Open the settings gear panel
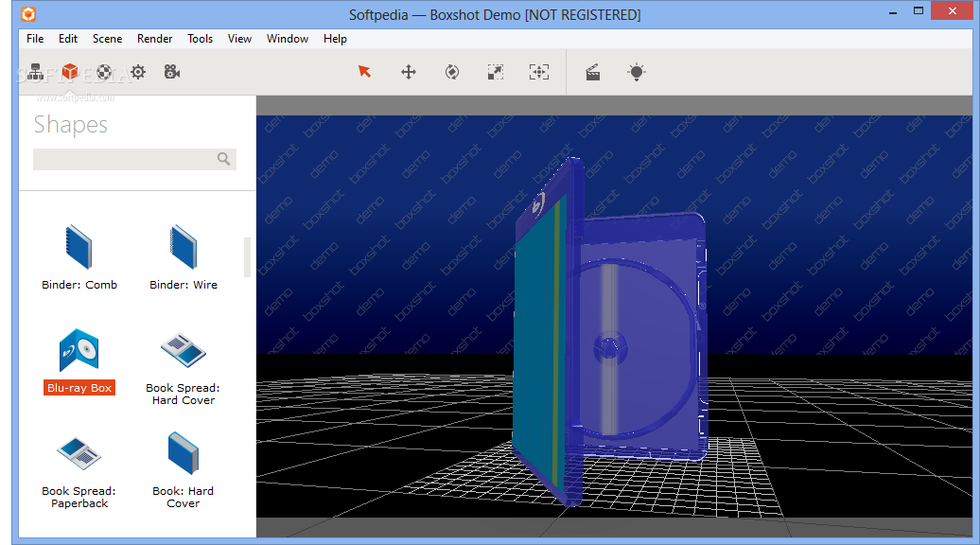The width and height of the screenshot is (980, 545). (138, 72)
